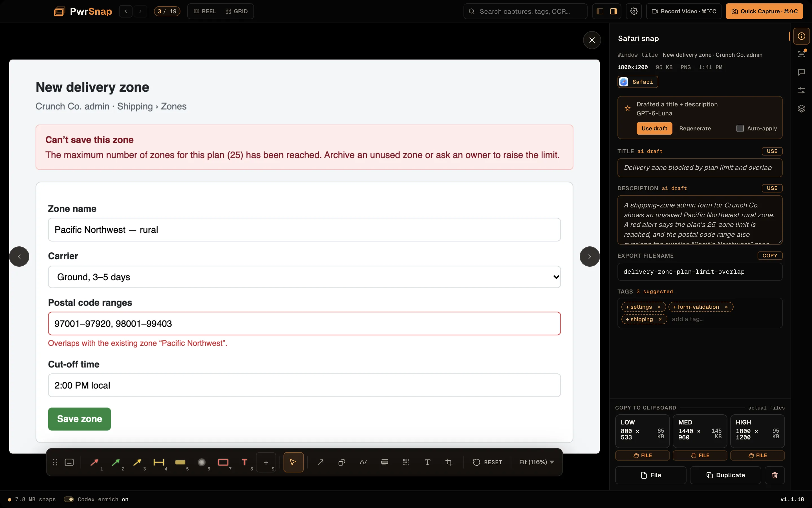Duplicate the current snap
The image size is (812, 508).
pyautogui.click(x=725, y=475)
